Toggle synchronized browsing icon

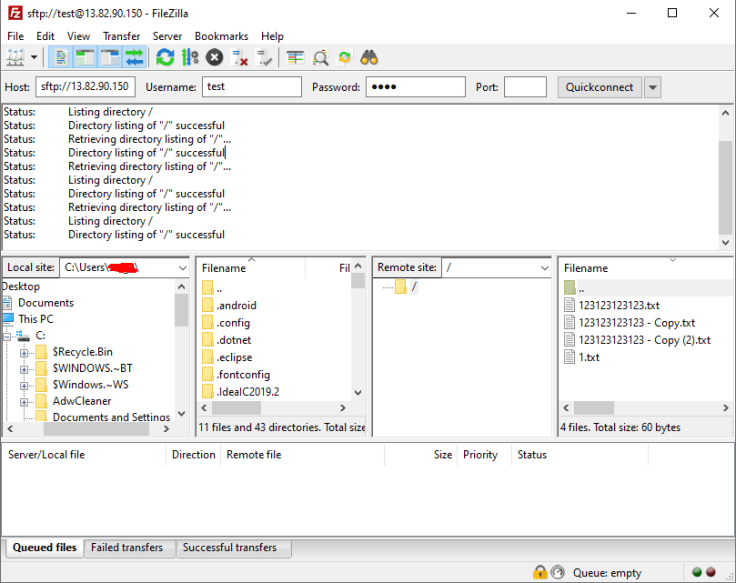pyautogui.click(x=345, y=58)
